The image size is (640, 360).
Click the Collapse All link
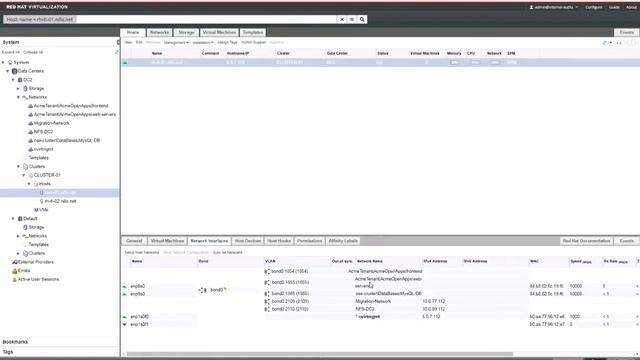coord(33,52)
